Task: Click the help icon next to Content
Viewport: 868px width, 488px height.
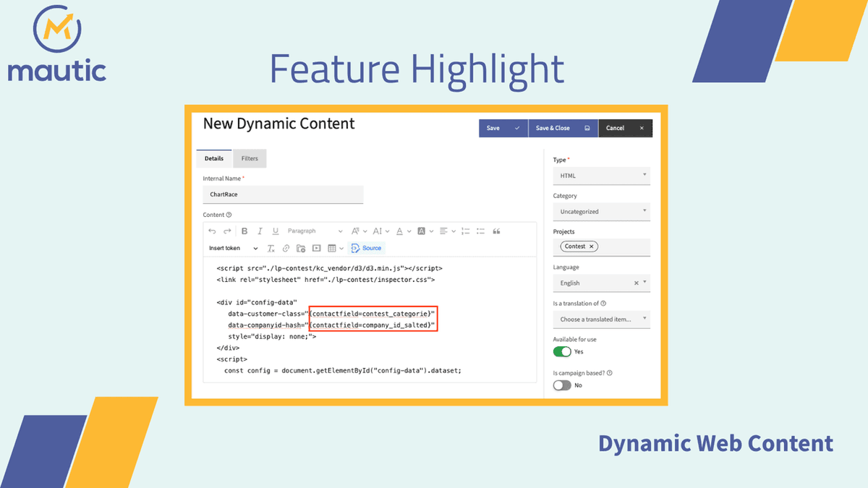Action: (229, 215)
